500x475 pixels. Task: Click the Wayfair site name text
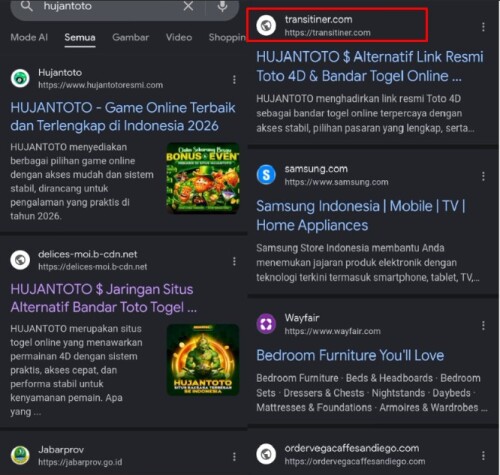coord(302,318)
